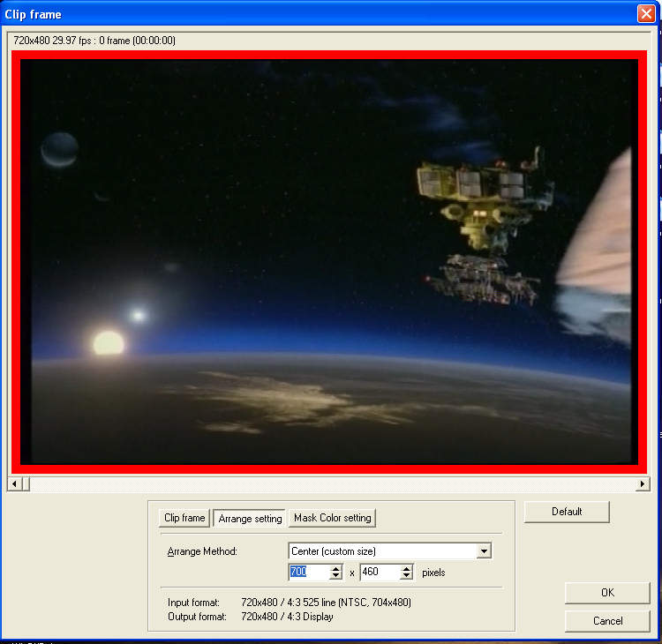The height and width of the screenshot is (644, 662).
Task: Click the Cancel button
Action: click(x=607, y=621)
